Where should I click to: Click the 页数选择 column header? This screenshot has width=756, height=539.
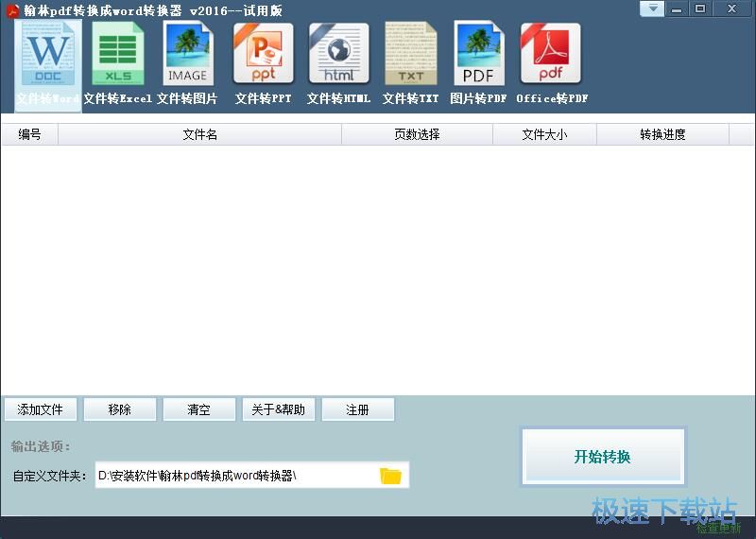pos(417,134)
